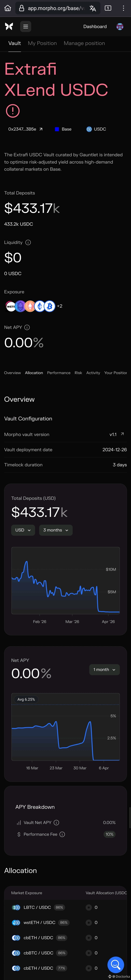Jump to the Allocation section link
Viewport: 131px width, 980px height.
click(x=34, y=373)
